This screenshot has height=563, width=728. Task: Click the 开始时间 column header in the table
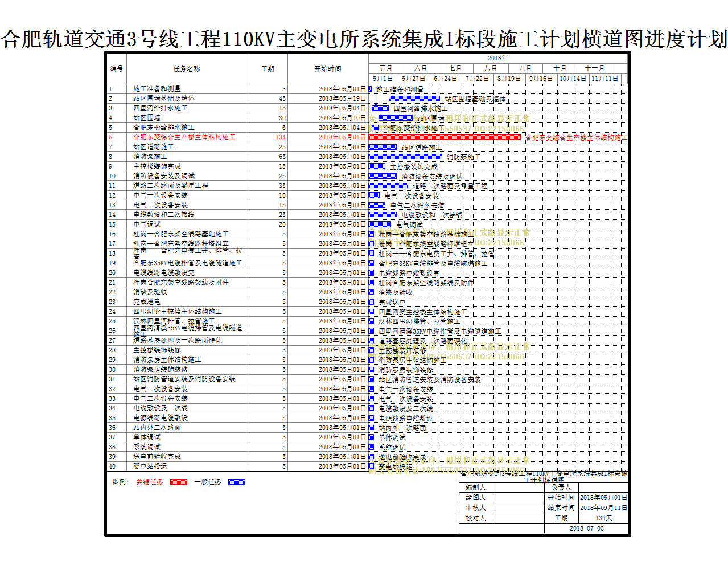tap(328, 69)
